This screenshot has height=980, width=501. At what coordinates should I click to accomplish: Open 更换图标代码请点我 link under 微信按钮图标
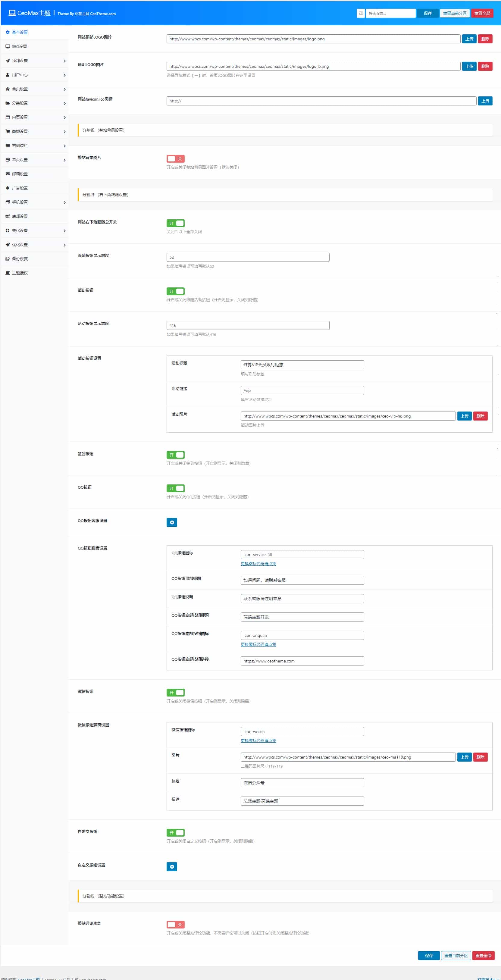click(x=258, y=740)
